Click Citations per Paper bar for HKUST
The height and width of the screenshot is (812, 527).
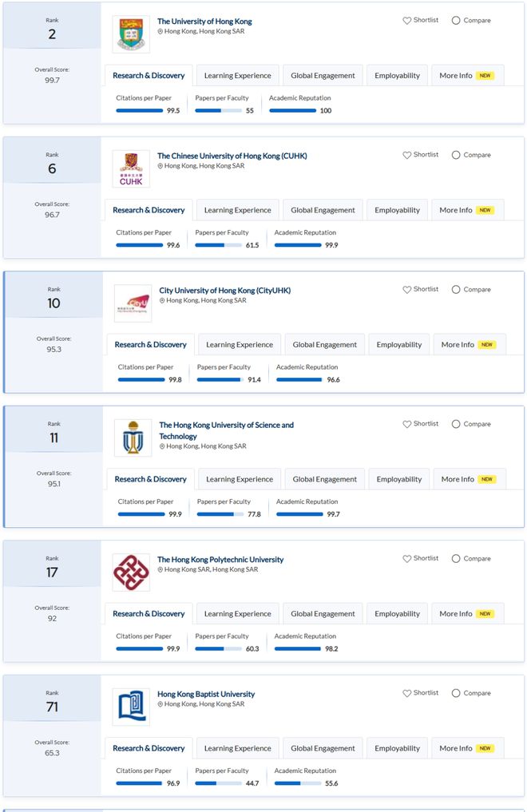[141, 514]
